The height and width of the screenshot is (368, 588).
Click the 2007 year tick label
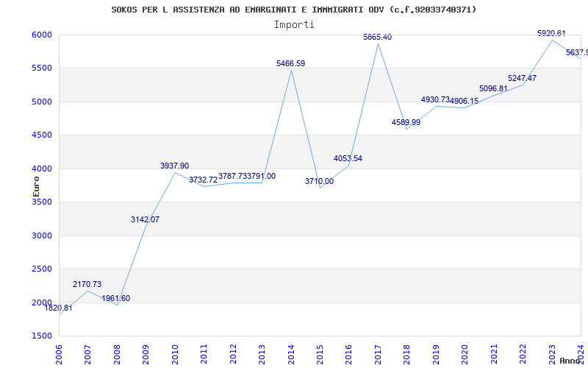[x=87, y=354]
